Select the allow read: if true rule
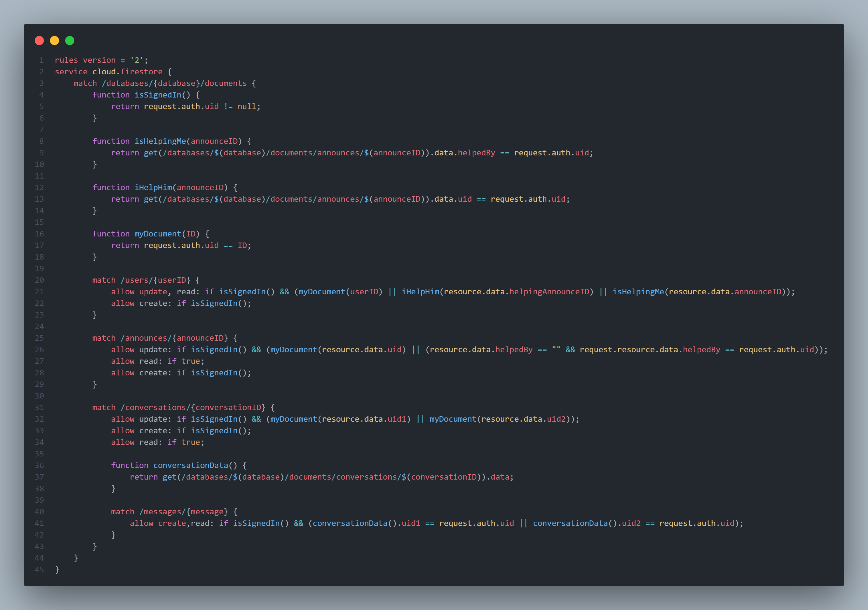 157,361
